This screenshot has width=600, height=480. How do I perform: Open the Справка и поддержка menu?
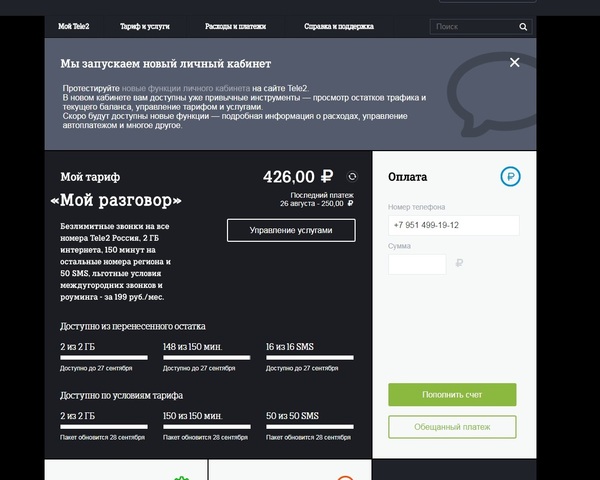point(339,26)
